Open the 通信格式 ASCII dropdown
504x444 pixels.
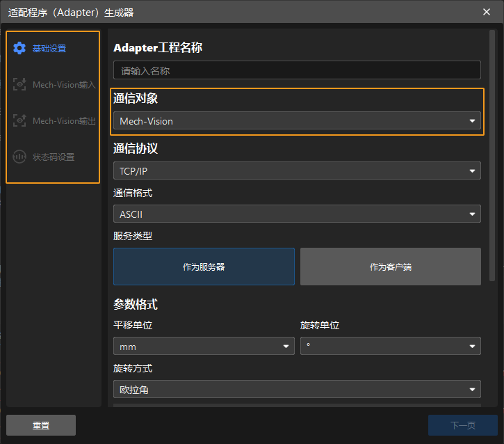[x=297, y=214]
